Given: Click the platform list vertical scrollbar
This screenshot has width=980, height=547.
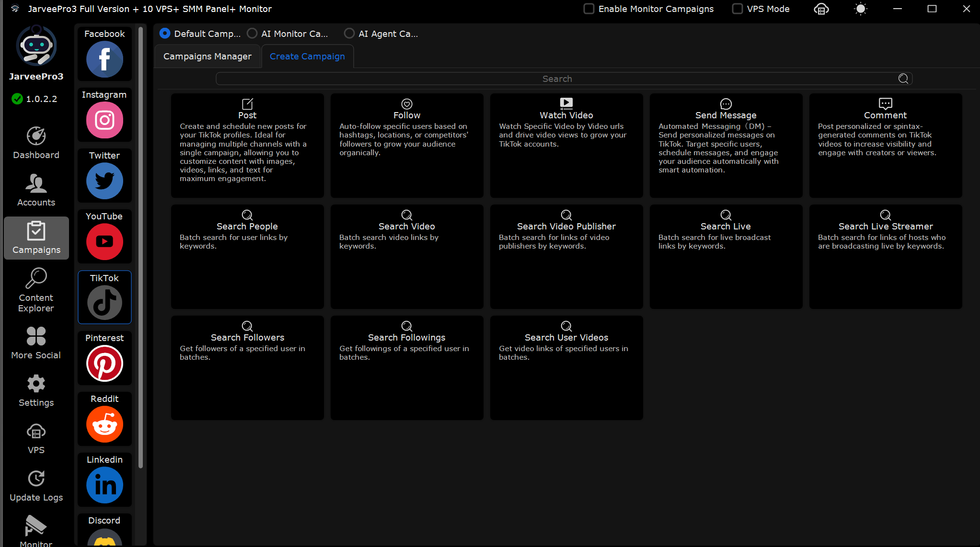Looking at the screenshot, I should click(x=140, y=247).
